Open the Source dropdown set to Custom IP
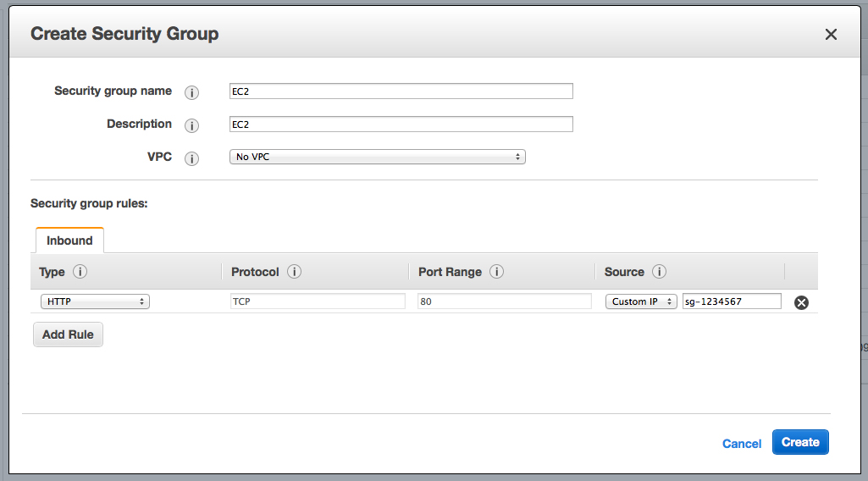The height and width of the screenshot is (481, 868). tap(641, 301)
